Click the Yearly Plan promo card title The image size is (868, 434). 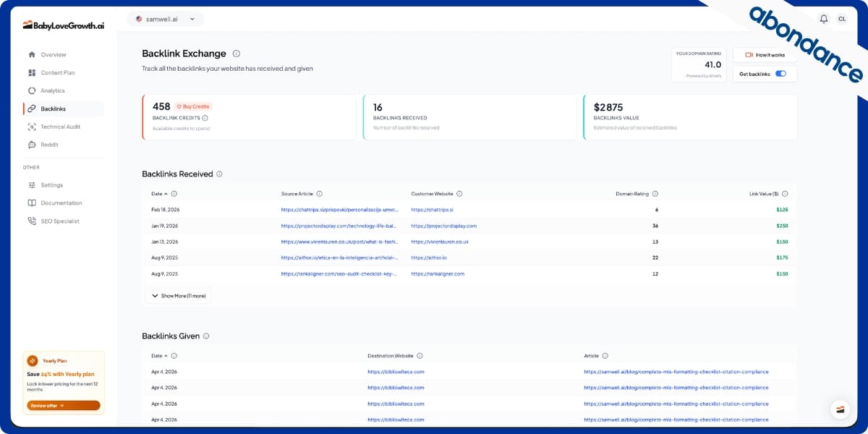coord(55,360)
